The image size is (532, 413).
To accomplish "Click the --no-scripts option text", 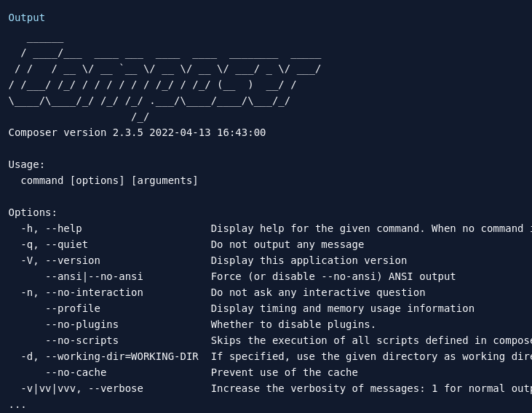I will click(82, 340).
